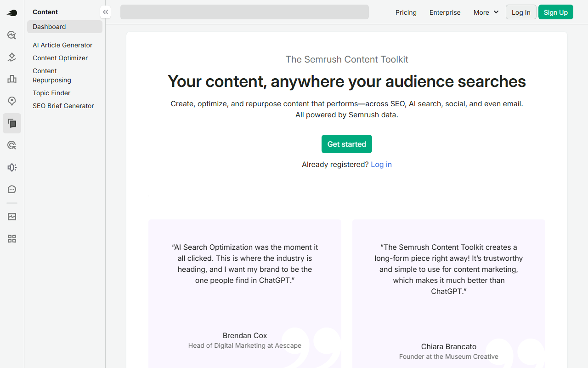Open the chat bubble sidebar icon

(12, 190)
